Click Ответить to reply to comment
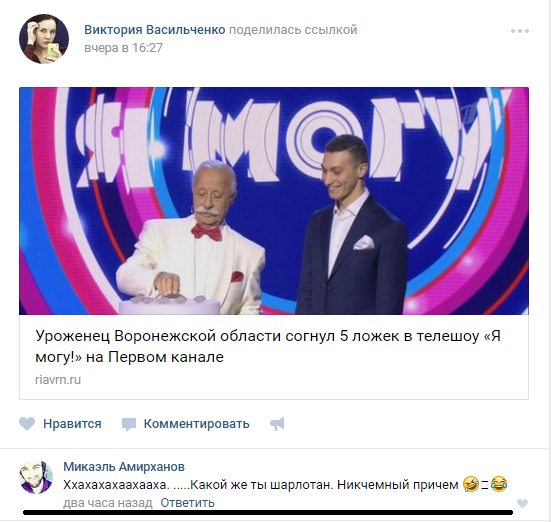551x522 pixels. tap(187, 503)
